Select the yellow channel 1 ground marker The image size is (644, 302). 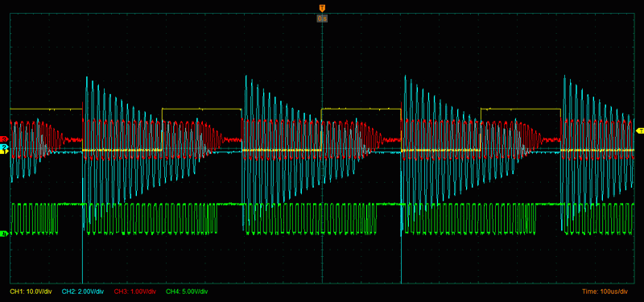(x=5, y=151)
